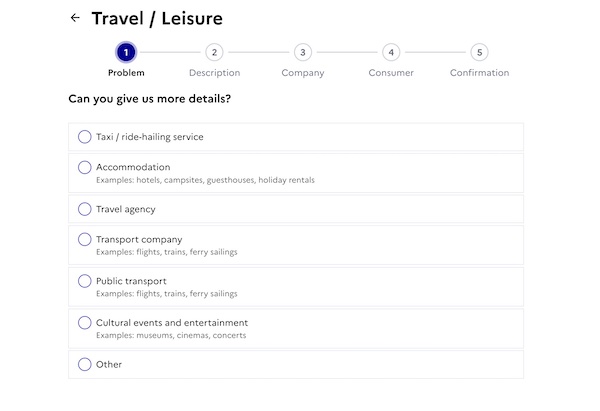Image resolution: width=600 pixels, height=411 pixels.
Task: Click the back arrow icon
Action: [75, 18]
